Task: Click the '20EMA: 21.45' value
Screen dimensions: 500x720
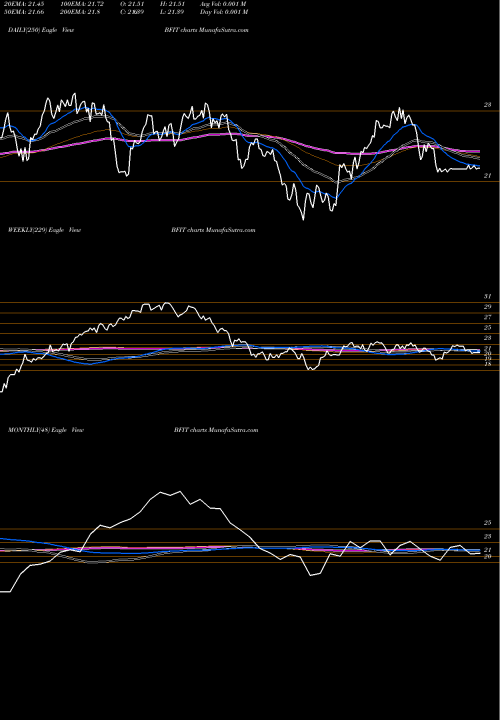Action: coord(22,4)
